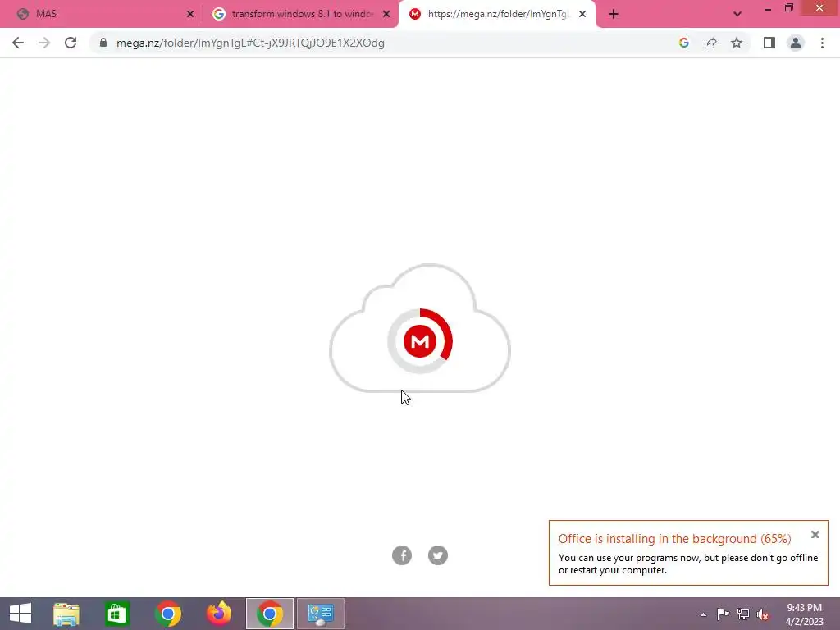840x630 pixels.
Task: Open Action Center flag icon
Action: (723, 614)
